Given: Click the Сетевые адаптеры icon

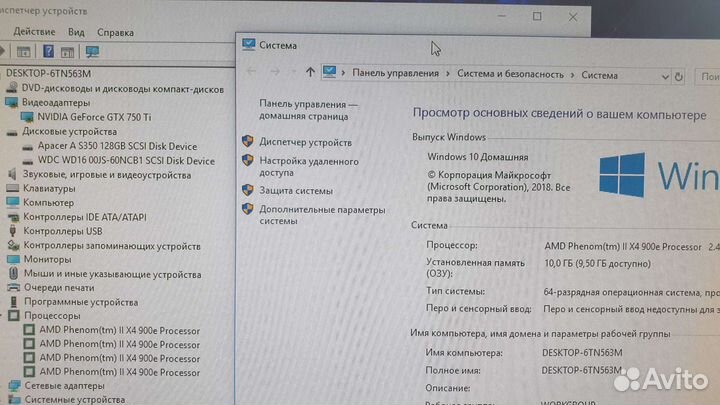Looking at the screenshot, I should (x=15, y=386).
